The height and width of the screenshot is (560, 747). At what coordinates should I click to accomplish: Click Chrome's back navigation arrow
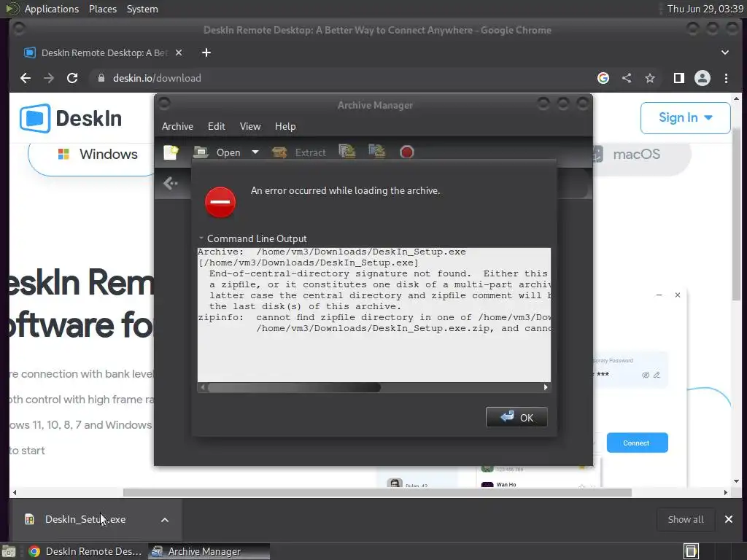[x=26, y=78]
